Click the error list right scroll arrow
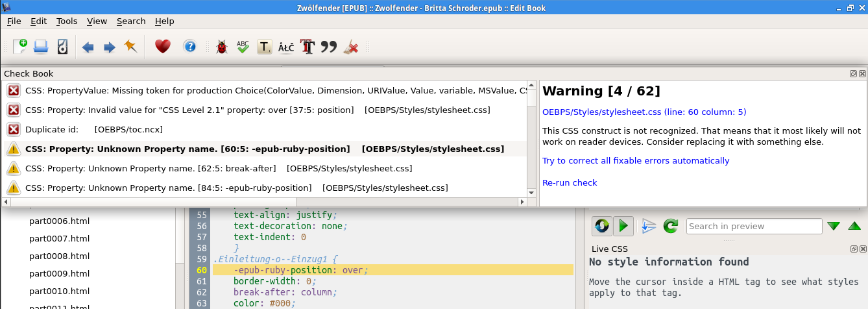868x309 pixels. click(x=522, y=202)
